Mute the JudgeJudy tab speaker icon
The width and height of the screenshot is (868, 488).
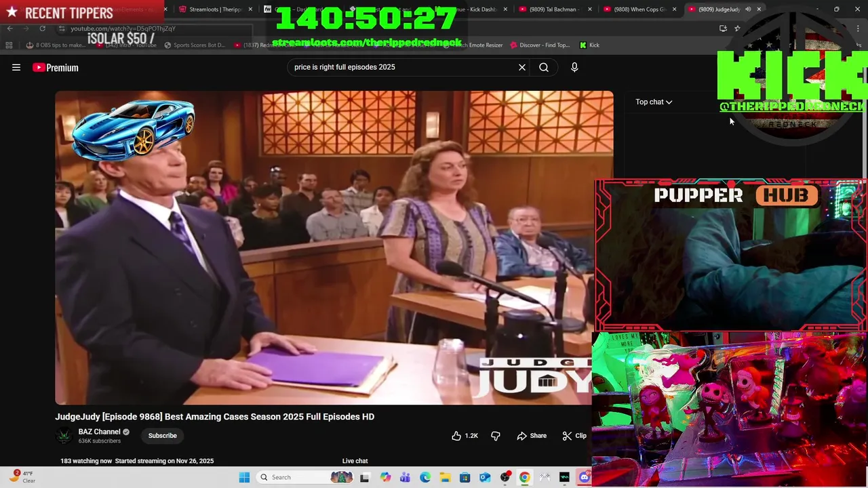coord(748,9)
